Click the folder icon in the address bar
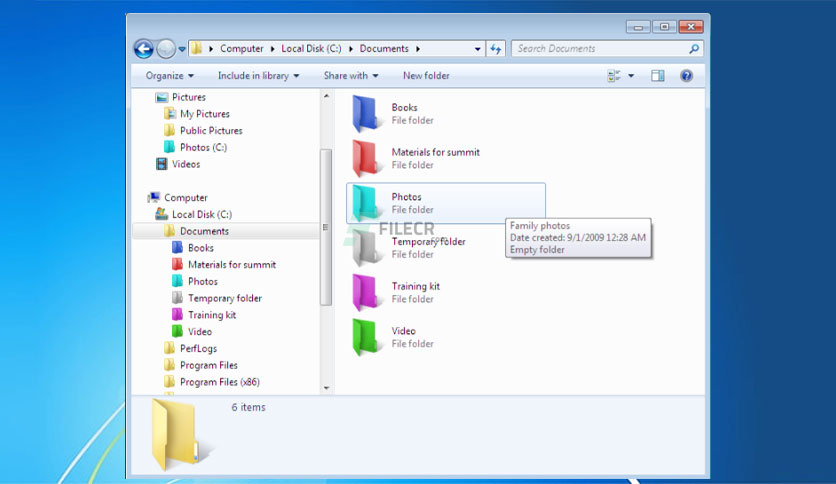Viewport: 836px width, 484px height. click(x=196, y=49)
